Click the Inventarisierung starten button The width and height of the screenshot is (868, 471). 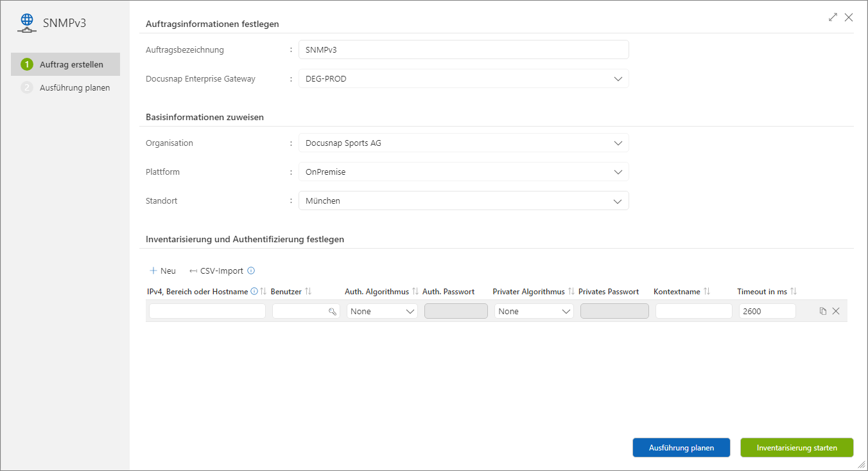[797, 448]
